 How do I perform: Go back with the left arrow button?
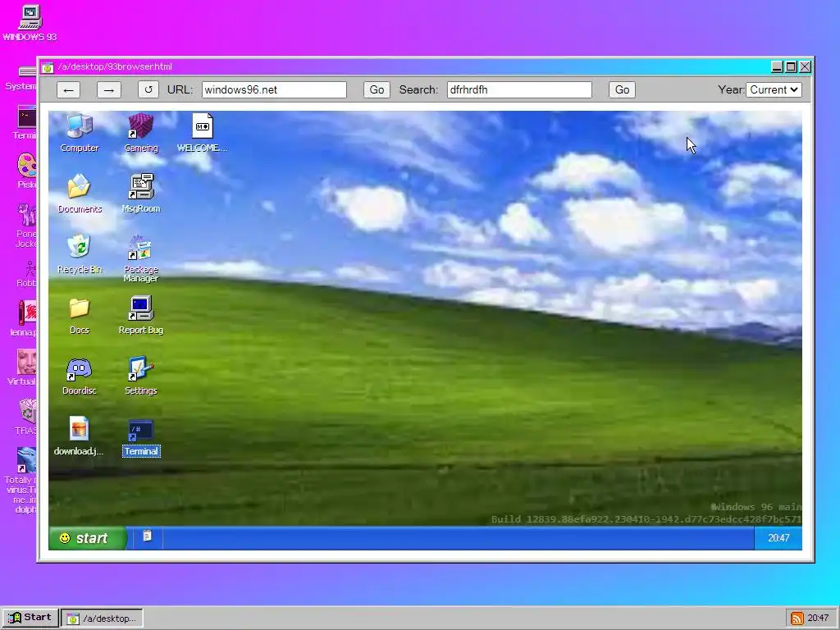69,90
